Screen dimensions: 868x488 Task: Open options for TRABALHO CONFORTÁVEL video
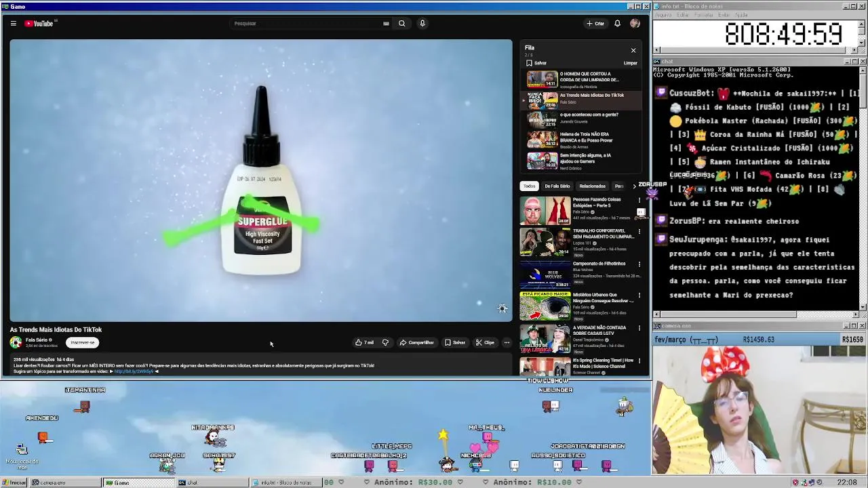[x=639, y=232]
